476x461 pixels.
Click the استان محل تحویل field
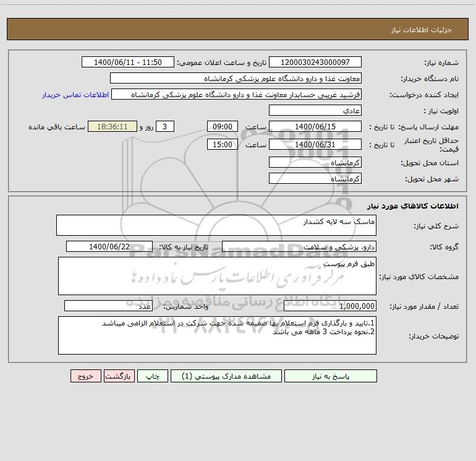pyautogui.click(x=315, y=162)
